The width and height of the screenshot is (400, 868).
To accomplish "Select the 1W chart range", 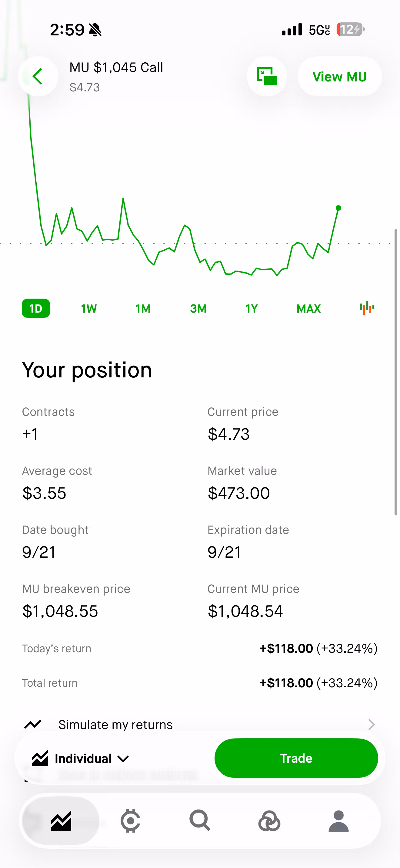I will (x=89, y=308).
